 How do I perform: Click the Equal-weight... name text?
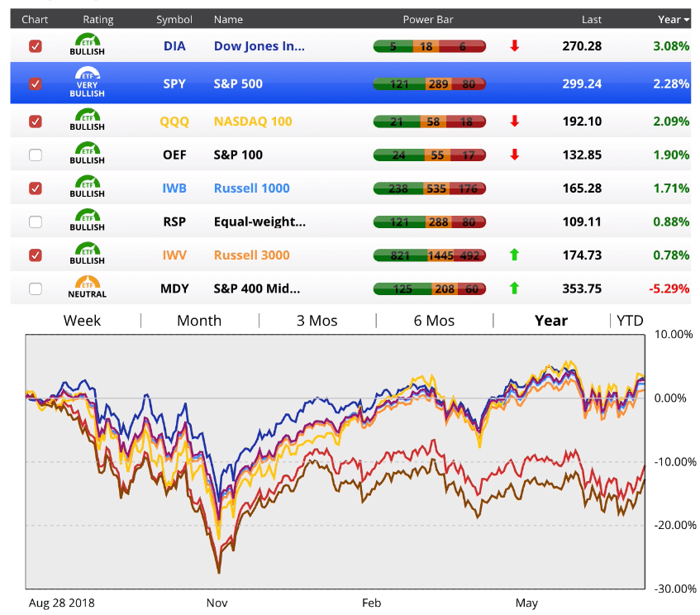pyautogui.click(x=260, y=222)
